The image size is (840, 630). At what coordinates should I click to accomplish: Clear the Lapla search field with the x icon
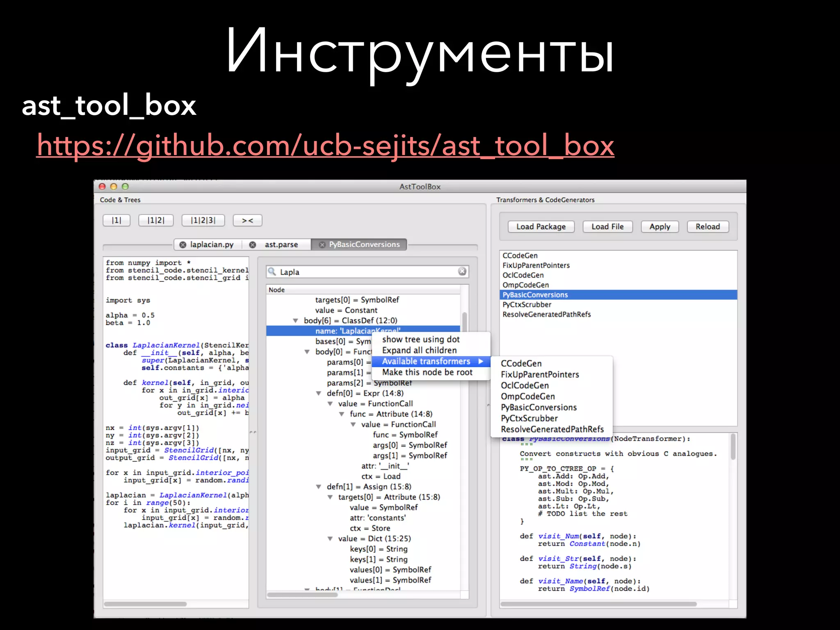(462, 271)
